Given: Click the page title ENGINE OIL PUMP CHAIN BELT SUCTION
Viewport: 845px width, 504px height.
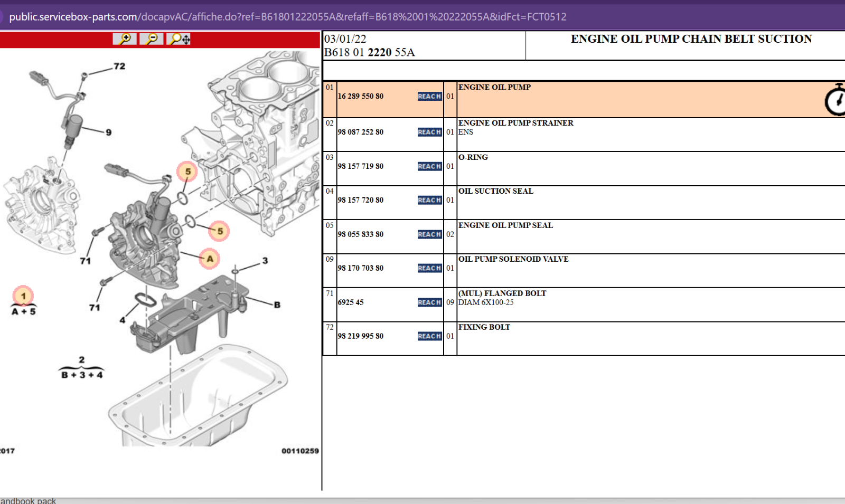Looking at the screenshot, I should [x=691, y=39].
